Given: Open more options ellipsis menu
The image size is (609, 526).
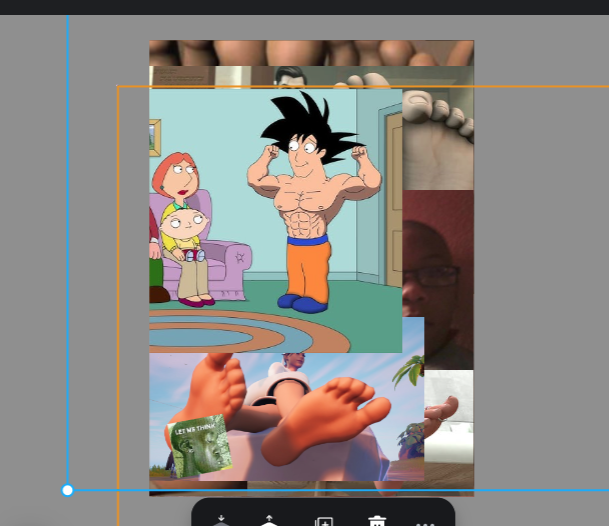Looking at the screenshot, I should pyautogui.click(x=425, y=524).
